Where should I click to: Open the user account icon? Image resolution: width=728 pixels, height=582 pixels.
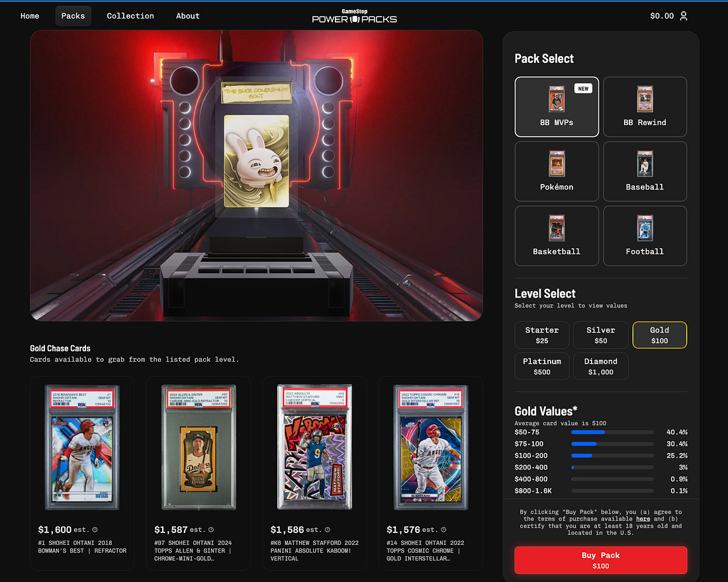tap(684, 17)
